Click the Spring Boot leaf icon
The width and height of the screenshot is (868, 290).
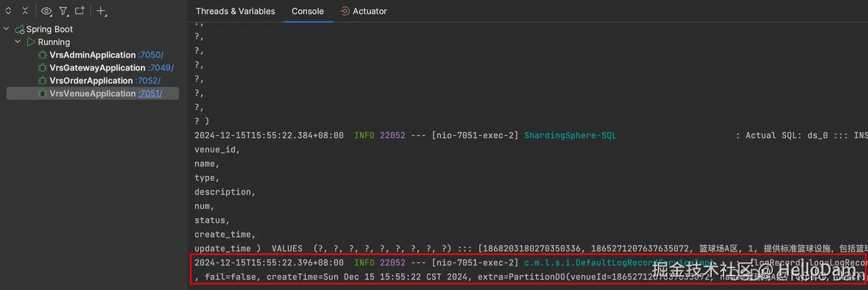19,29
